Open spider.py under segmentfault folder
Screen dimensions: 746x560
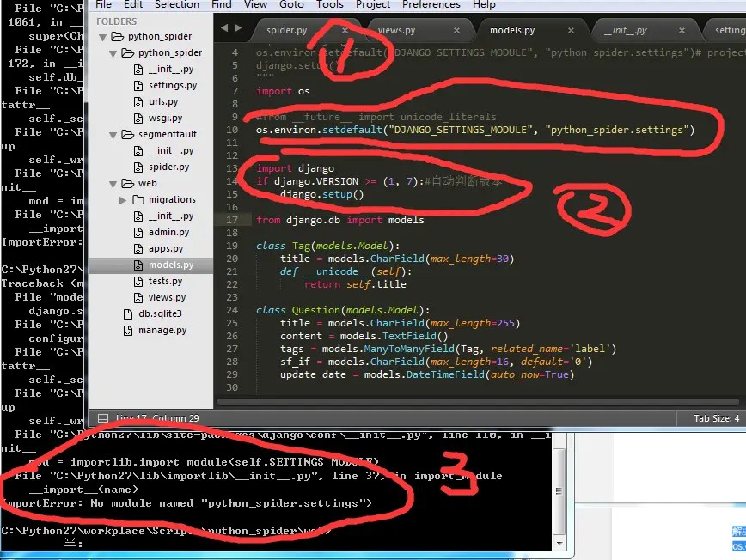(x=169, y=167)
